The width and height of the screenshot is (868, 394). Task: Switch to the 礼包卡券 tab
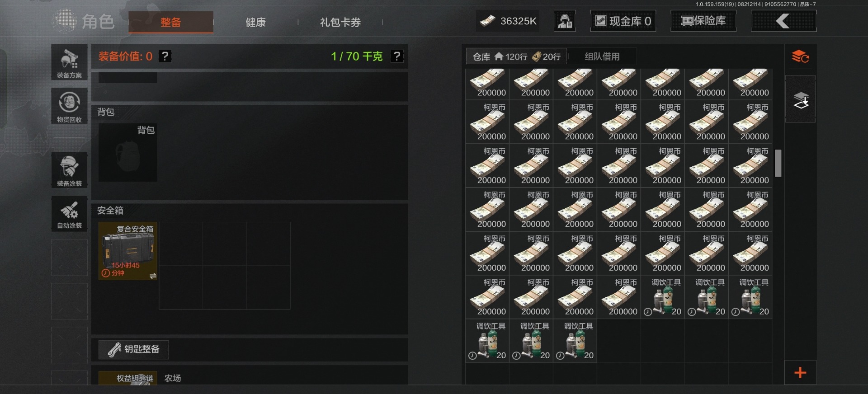(340, 22)
